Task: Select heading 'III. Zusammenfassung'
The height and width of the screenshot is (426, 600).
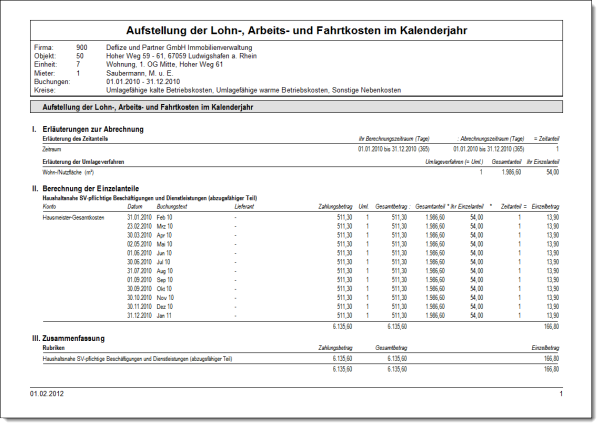Action: [x=68, y=338]
